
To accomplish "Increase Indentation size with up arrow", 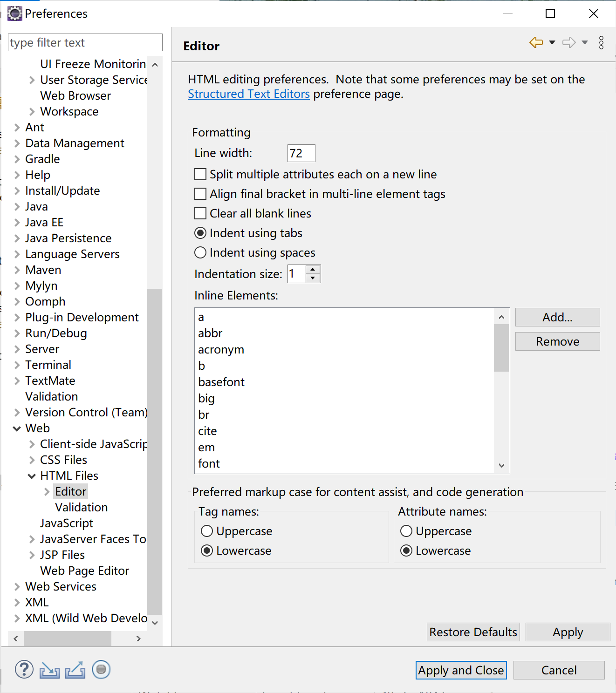I will point(313,270).
